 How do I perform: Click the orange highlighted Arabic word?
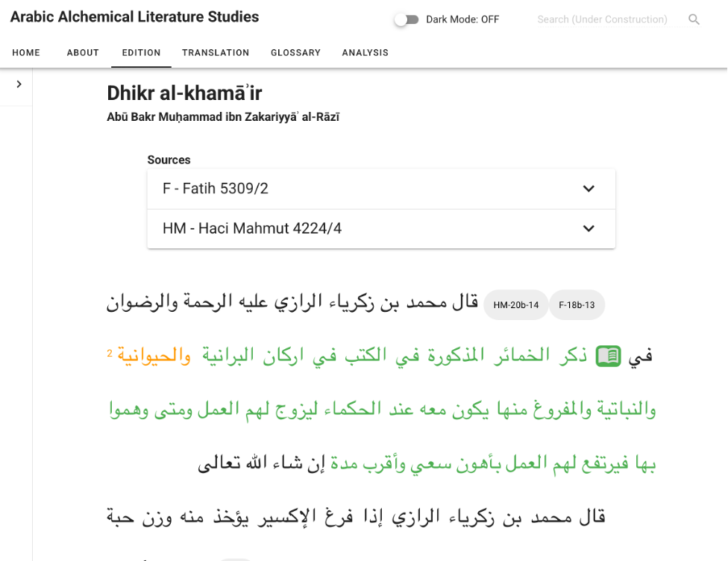[x=154, y=356]
